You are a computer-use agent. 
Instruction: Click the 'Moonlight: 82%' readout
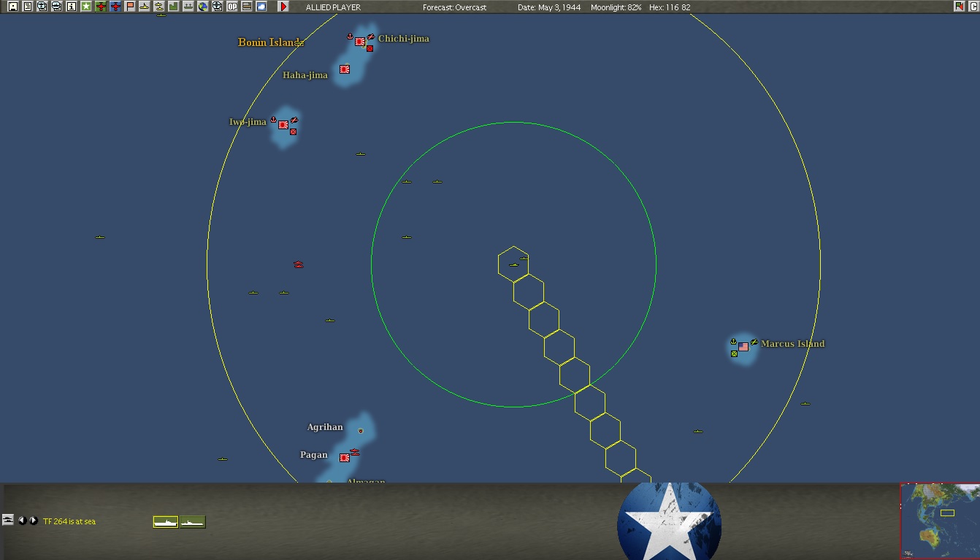[616, 7]
